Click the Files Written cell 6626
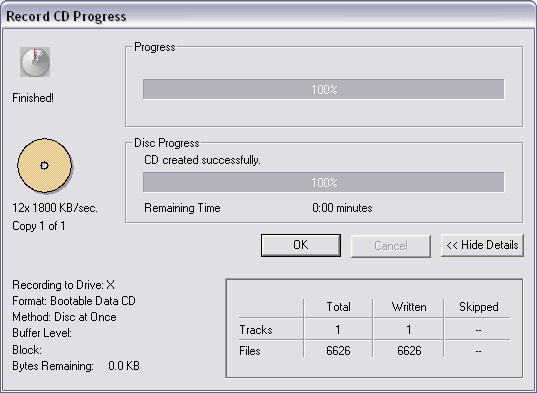Screen dimensions: 537x393 click(x=409, y=351)
